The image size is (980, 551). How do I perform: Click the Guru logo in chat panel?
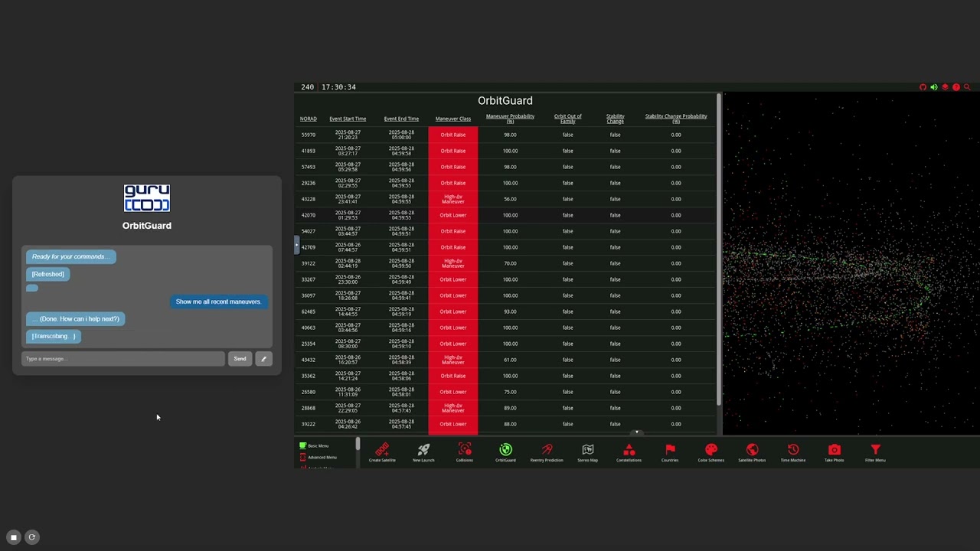[147, 198]
